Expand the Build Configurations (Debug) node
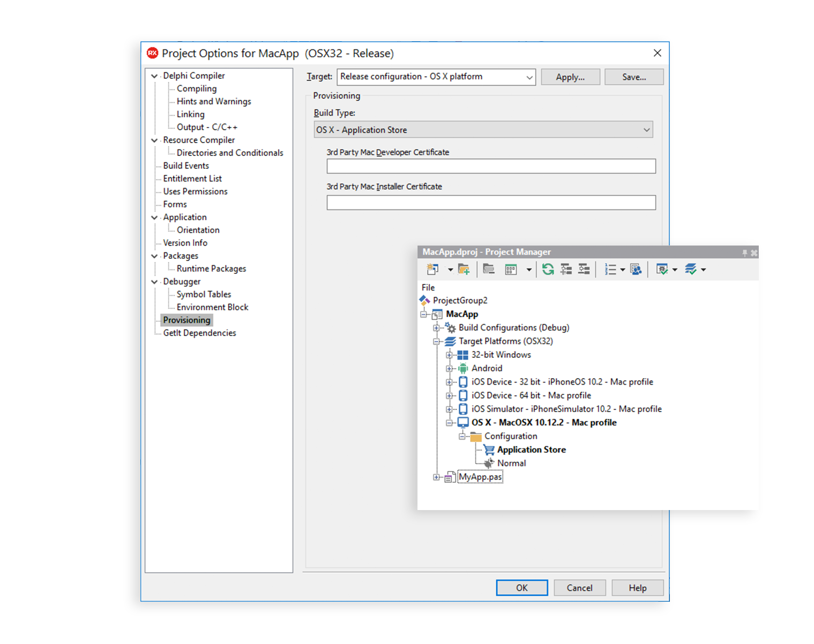814x644 pixels. point(437,328)
